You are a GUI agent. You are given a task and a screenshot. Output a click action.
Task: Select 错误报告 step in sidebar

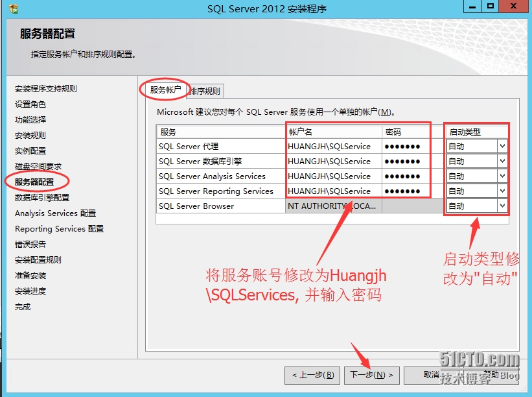30,245
